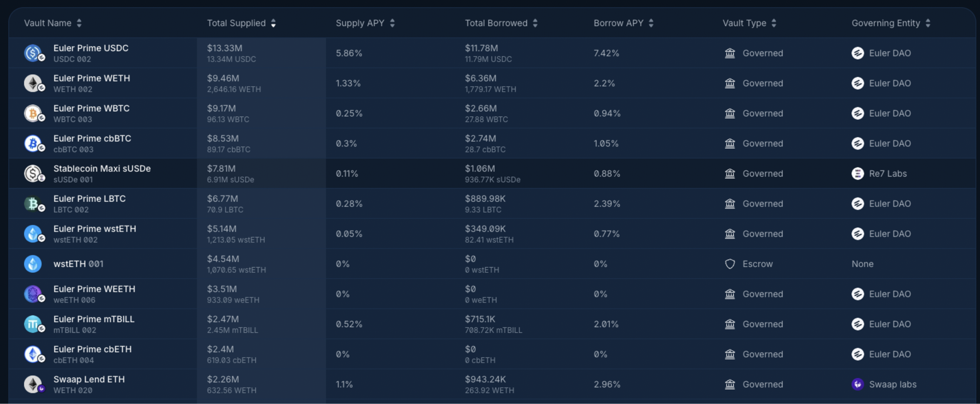Open the Swaap Lend ETH vault
This screenshot has height=404, width=980.
coord(89,379)
